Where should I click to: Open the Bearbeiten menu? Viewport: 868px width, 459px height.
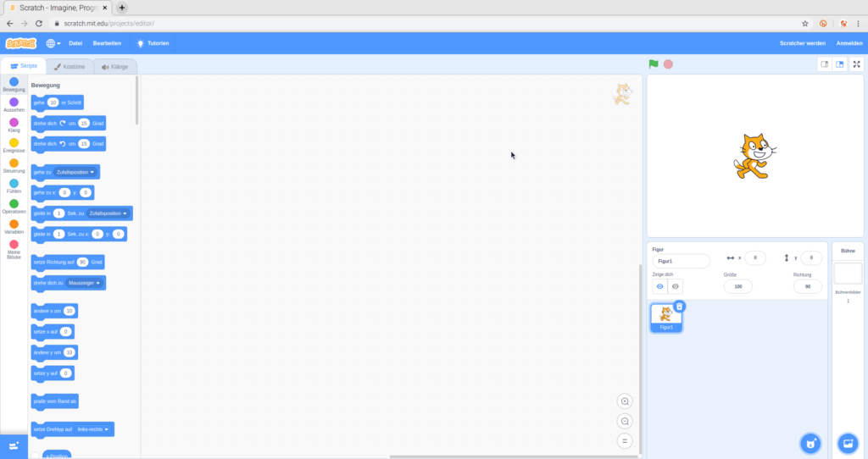[107, 43]
